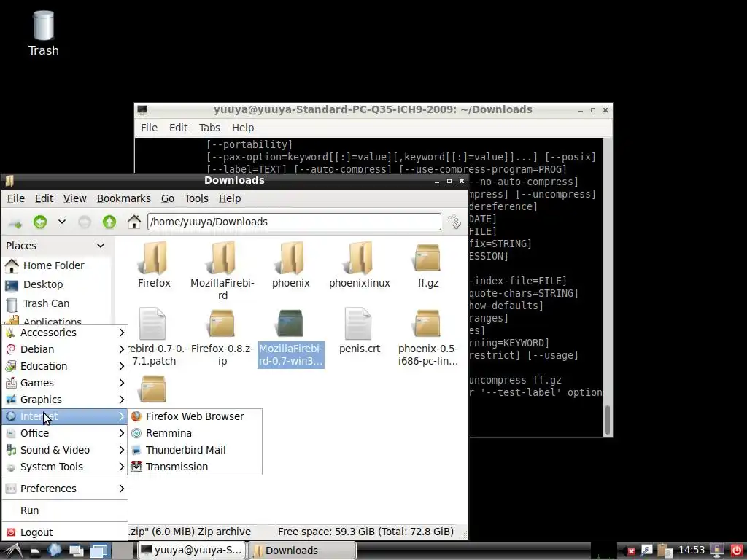Click the new tab icon in file manager toolbar
Viewport: 747px width, 560px height.
coord(15,222)
